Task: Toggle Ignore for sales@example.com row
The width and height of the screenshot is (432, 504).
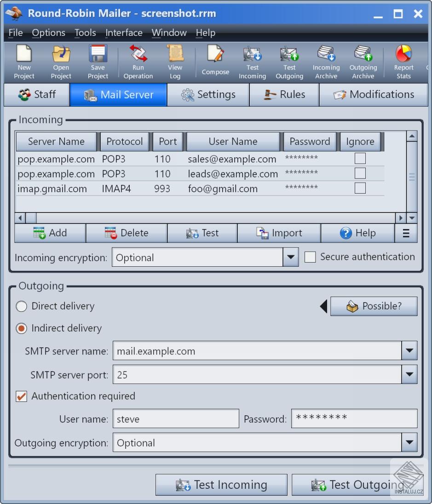Action: [360, 159]
